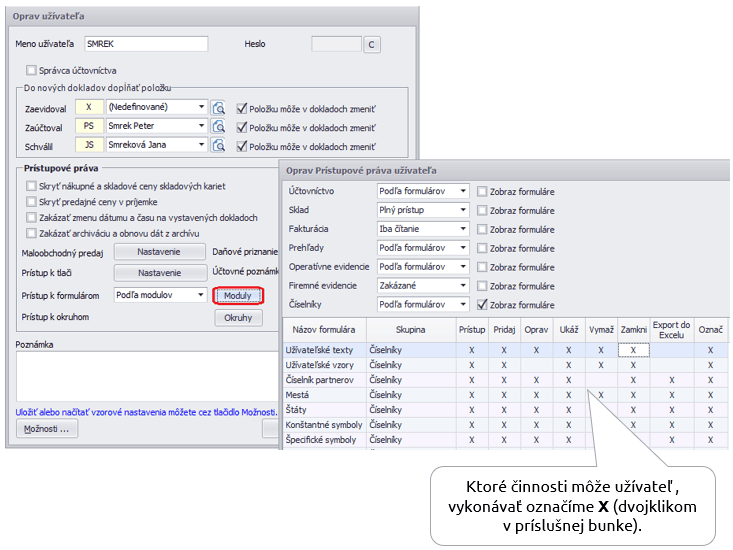Screen dimensions: 733x550
Task: Click the search icon next to Schválil
Action: pyautogui.click(x=219, y=146)
